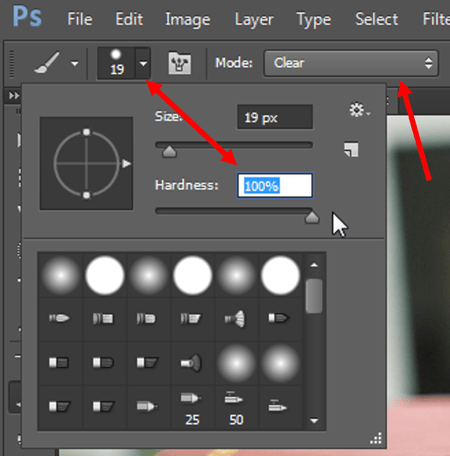
Task: Create new brush preset from current brush
Action: tap(351, 149)
